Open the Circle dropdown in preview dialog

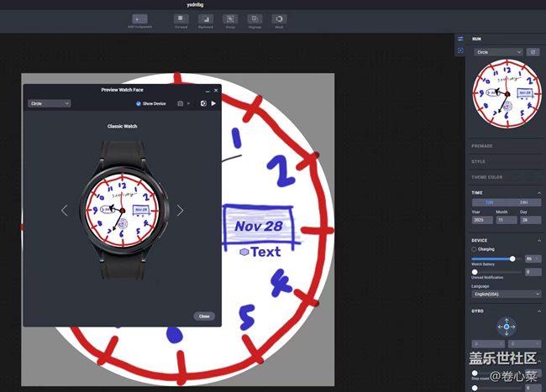point(49,103)
